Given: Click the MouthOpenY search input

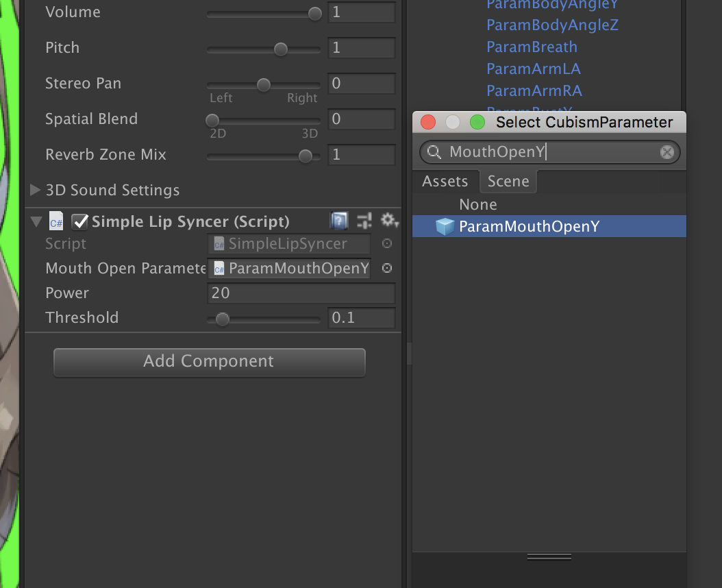Looking at the screenshot, I should (550, 151).
